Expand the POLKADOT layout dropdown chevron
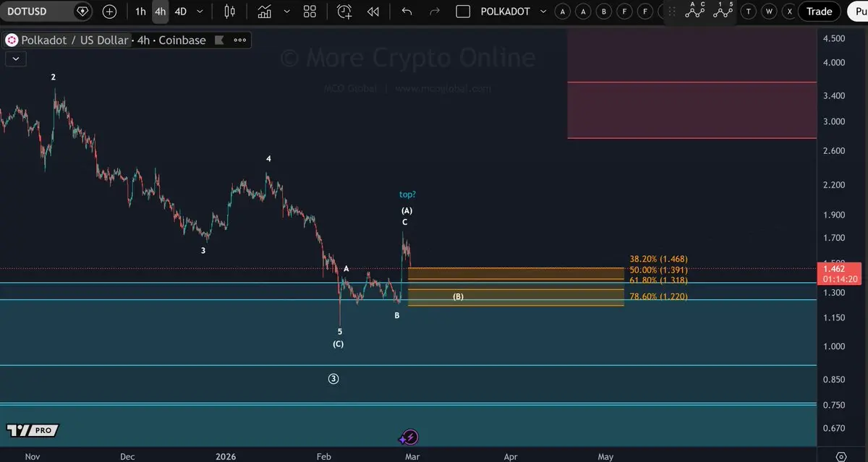Screen dimensions: 868x462 (x=542, y=12)
